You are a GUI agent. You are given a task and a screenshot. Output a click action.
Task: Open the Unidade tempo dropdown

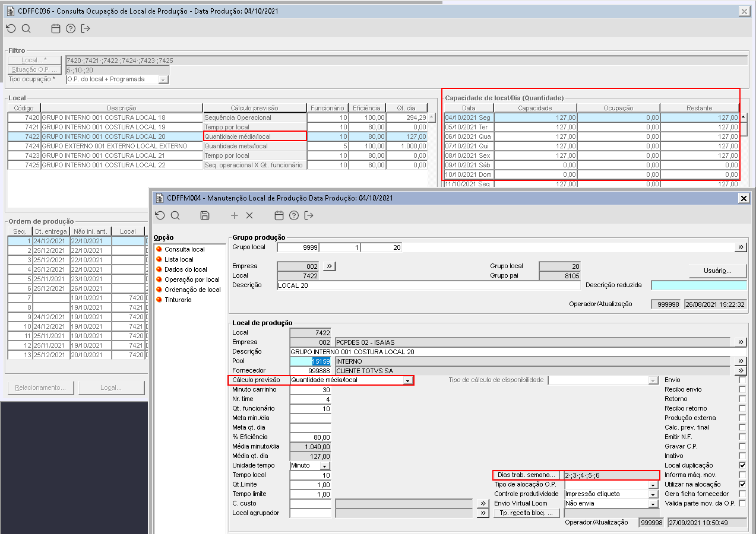click(x=324, y=466)
